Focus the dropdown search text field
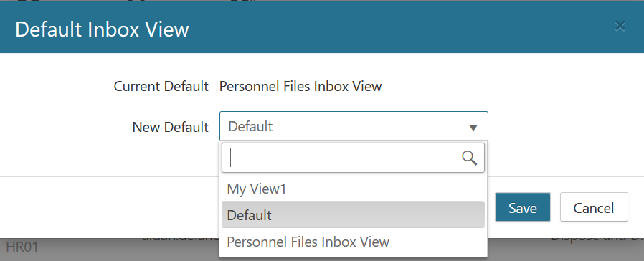The image size is (644, 261). [354, 158]
